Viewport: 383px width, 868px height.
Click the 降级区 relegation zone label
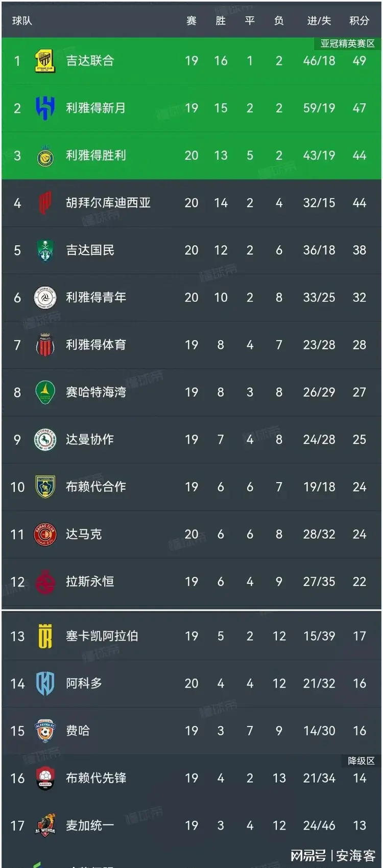click(x=361, y=761)
